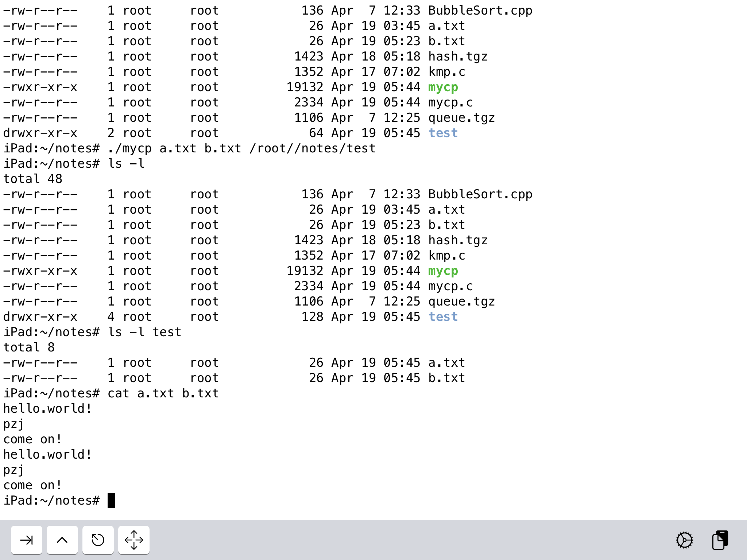Click the 'ls -l test' command text
The height and width of the screenshot is (560, 747).
(144, 332)
